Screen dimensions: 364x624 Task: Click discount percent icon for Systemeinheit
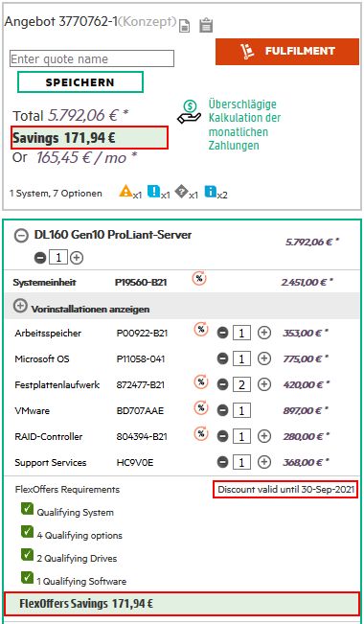[199, 279]
